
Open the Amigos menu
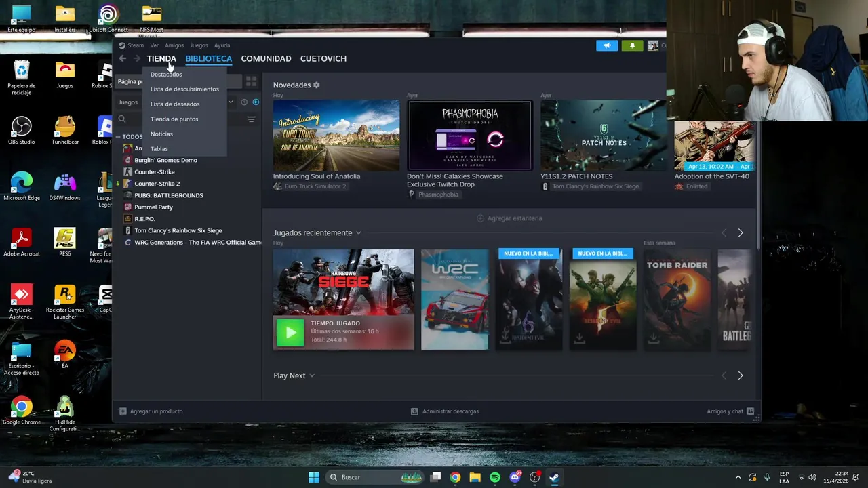pos(174,45)
